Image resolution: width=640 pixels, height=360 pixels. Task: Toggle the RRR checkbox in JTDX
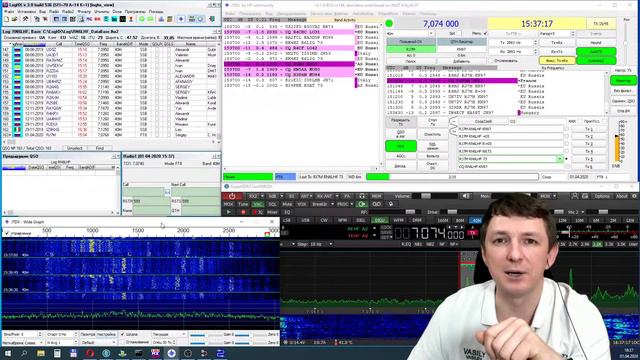[x=578, y=122]
